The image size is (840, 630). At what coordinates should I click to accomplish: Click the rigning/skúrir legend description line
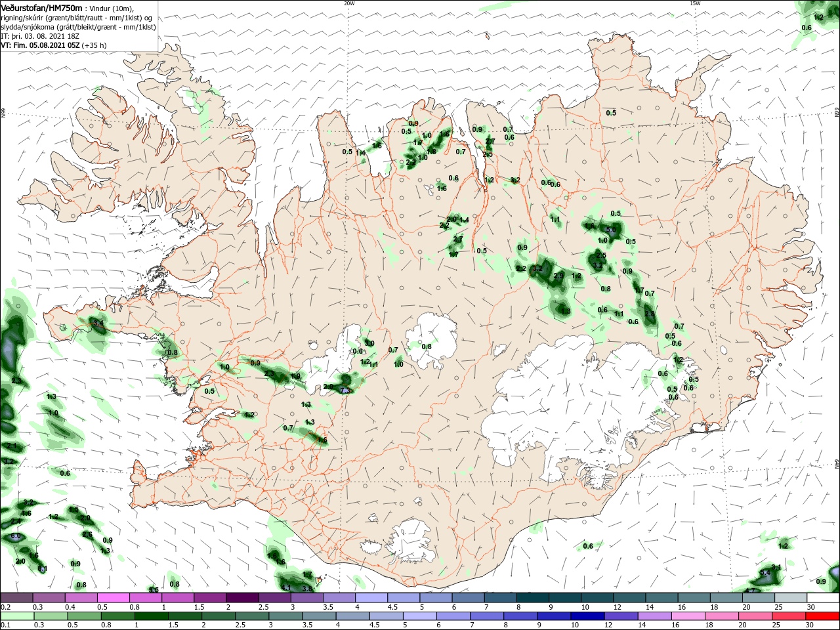click(x=76, y=18)
